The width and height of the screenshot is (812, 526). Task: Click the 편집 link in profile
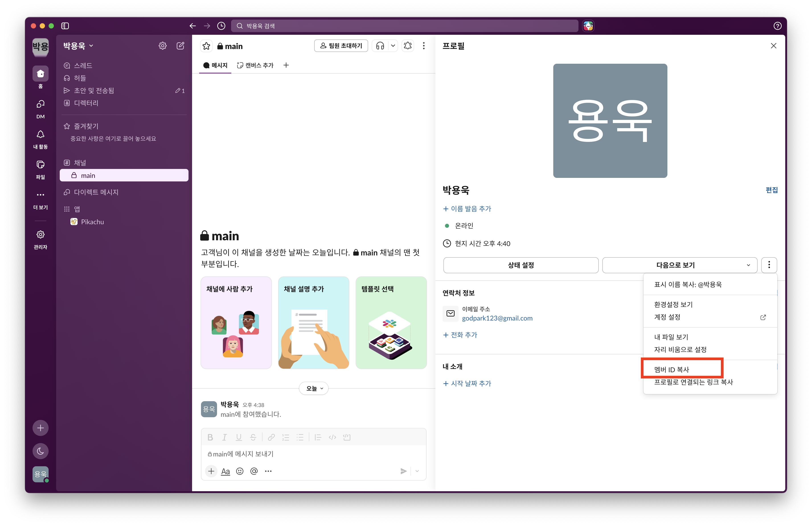pyautogui.click(x=771, y=190)
